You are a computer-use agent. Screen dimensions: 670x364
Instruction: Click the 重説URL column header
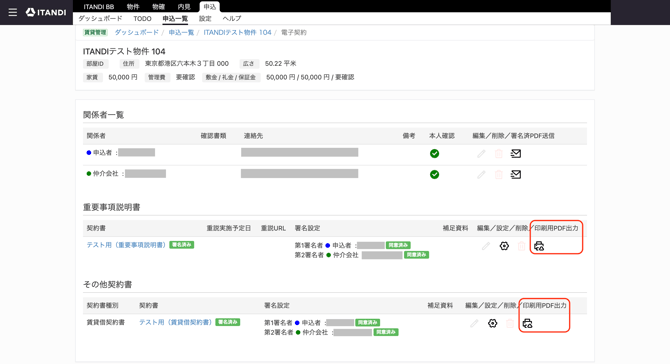[x=273, y=228]
